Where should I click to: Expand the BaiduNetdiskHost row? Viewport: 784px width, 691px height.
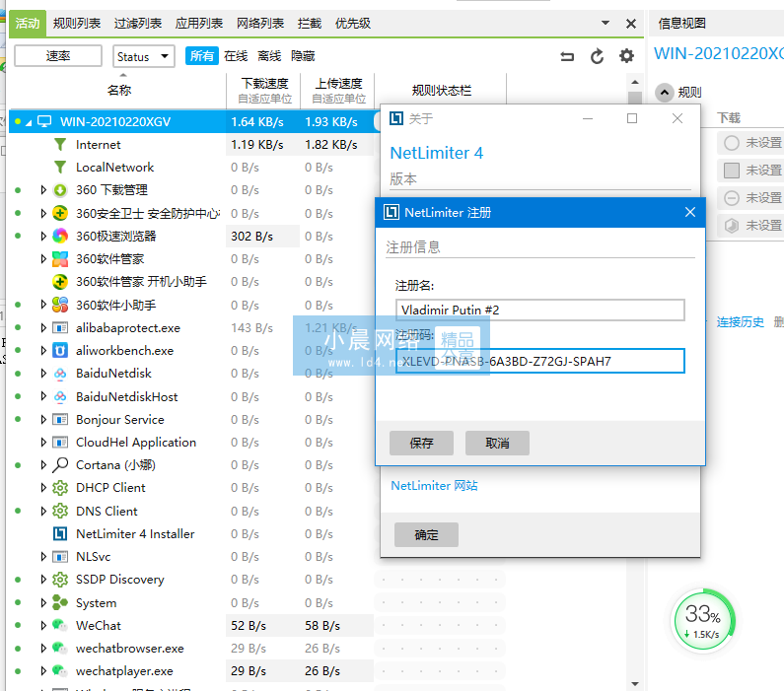point(43,396)
